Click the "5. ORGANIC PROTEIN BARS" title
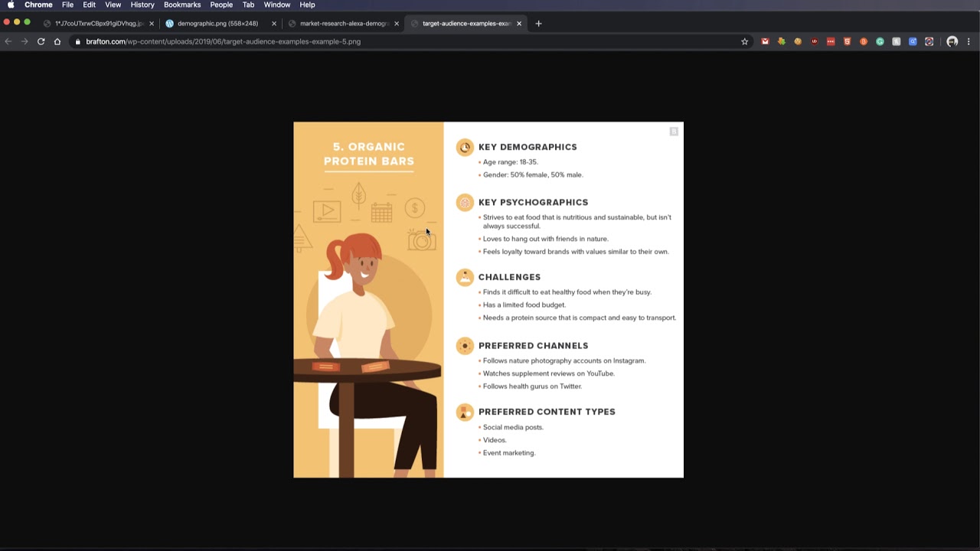This screenshot has height=551, width=980. click(x=369, y=154)
